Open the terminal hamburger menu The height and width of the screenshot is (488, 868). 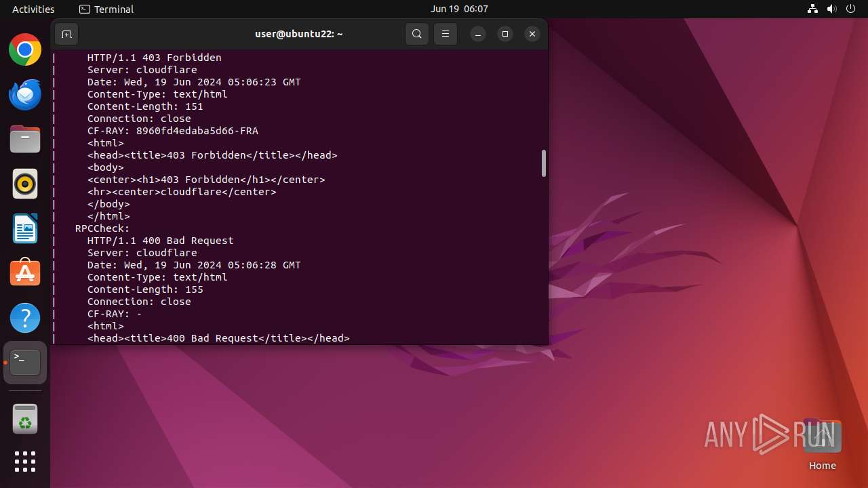coord(446,34)
